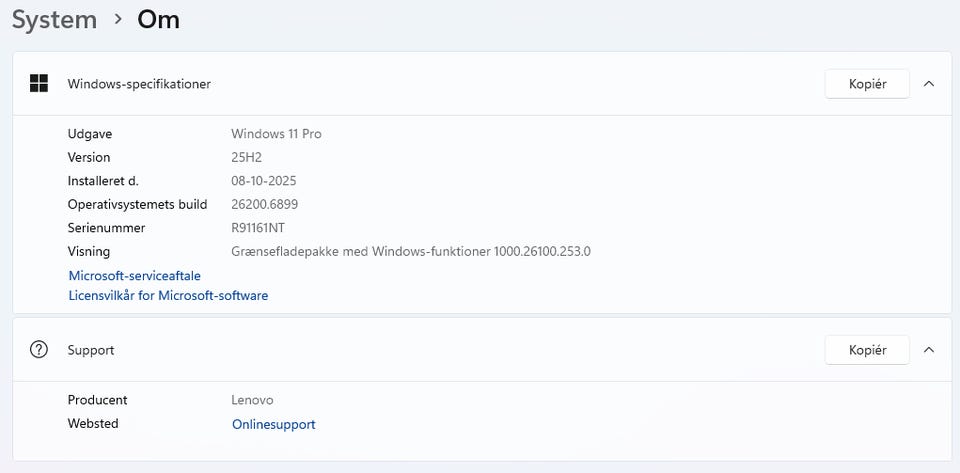The image size is (960, 473).
Task: Collapse the Support section chevron
Action: (929, 350)
